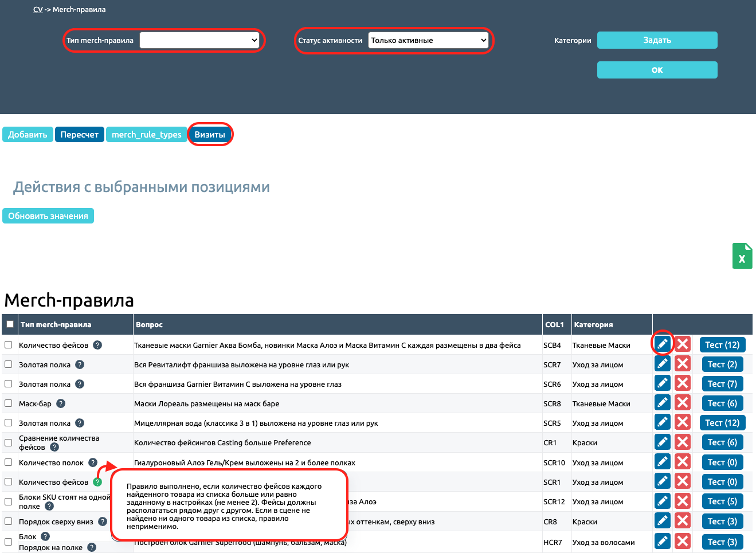This screenshot has width=756, height=553.
Task: Click the Обновить значения button
Action: pyautogui.click(x=48, y=216)
